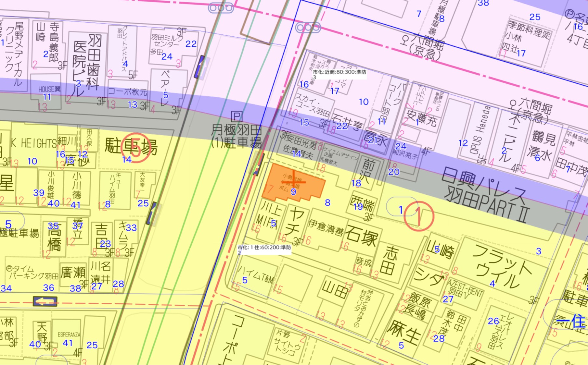Click the 市化:1住:60:200:準防 zoning label

coord(264,248)
